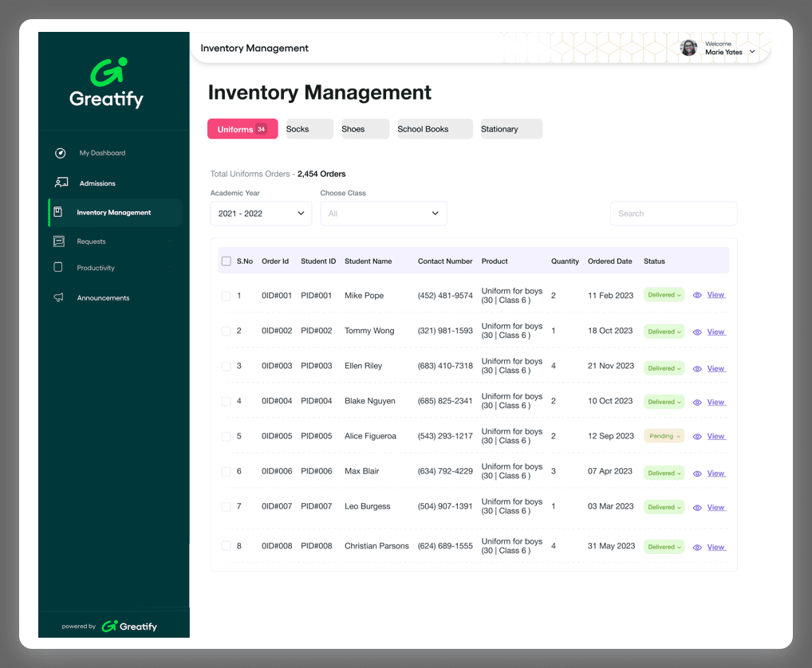
Task: Click Marie Yates profile avatar
Action: click(x=688, y=48)
